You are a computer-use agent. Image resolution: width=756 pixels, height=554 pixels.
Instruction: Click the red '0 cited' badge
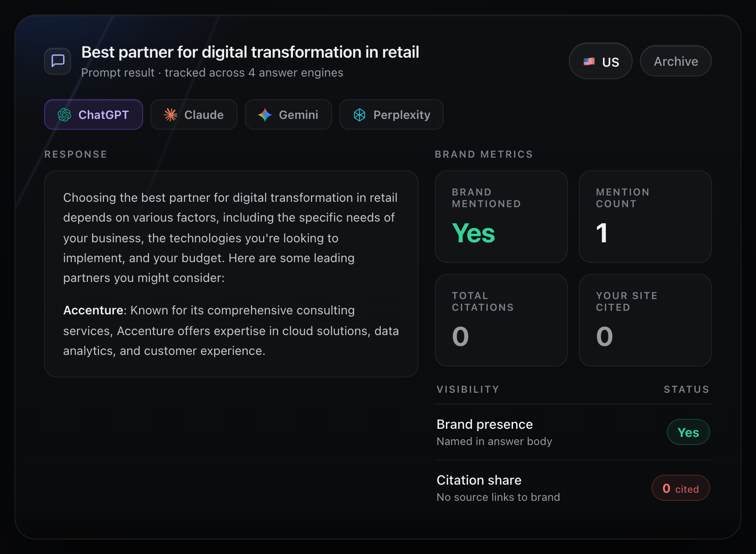pos(681,488)
